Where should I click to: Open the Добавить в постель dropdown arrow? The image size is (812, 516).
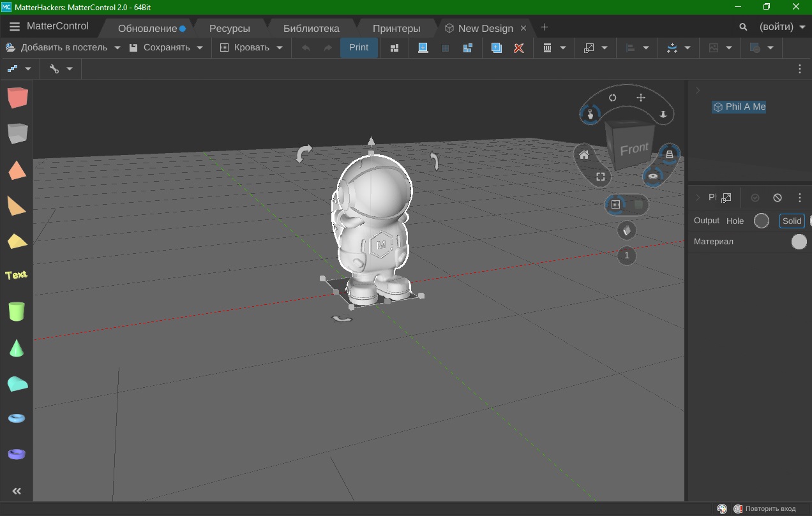coord(117,48)
